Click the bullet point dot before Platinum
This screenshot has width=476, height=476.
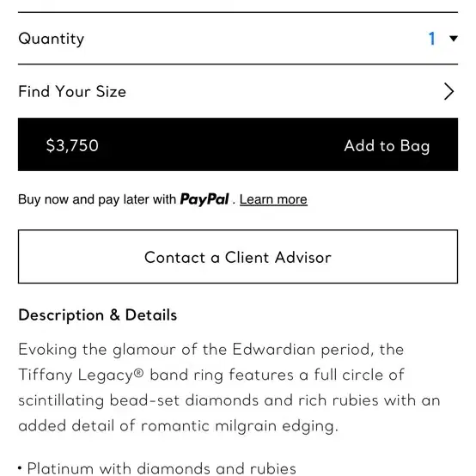click(20, 468)
